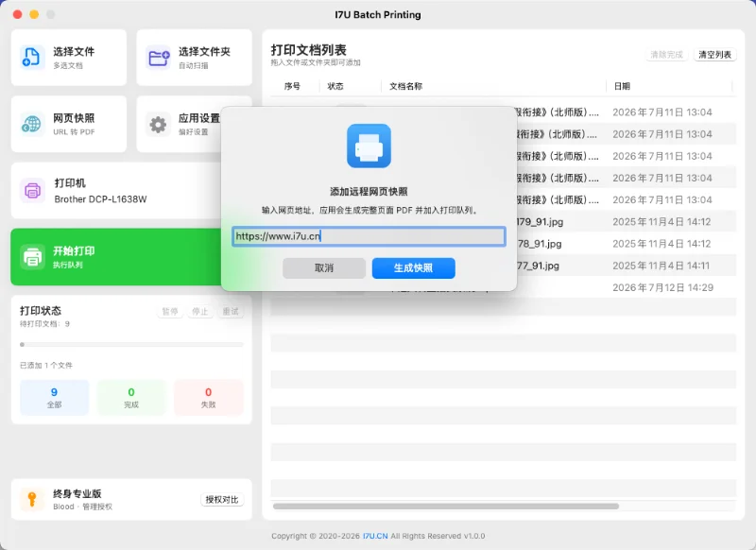Click the purple printer icon
756x550 pixels.
32,190
